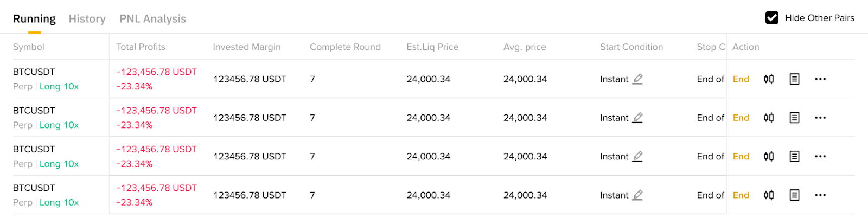Edit Start Condition pencil in first row
The width and height of the screenshot is (868, 224).
tap(637, 79)
